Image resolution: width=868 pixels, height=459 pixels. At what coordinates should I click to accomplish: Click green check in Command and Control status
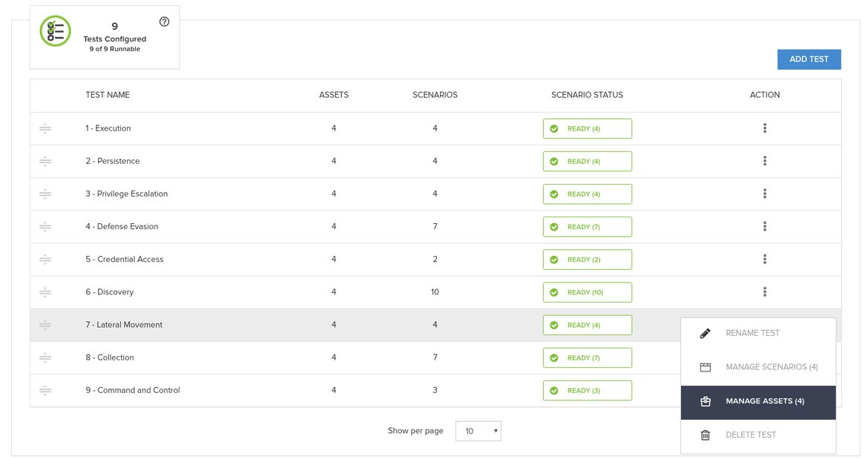coord(554,391)
